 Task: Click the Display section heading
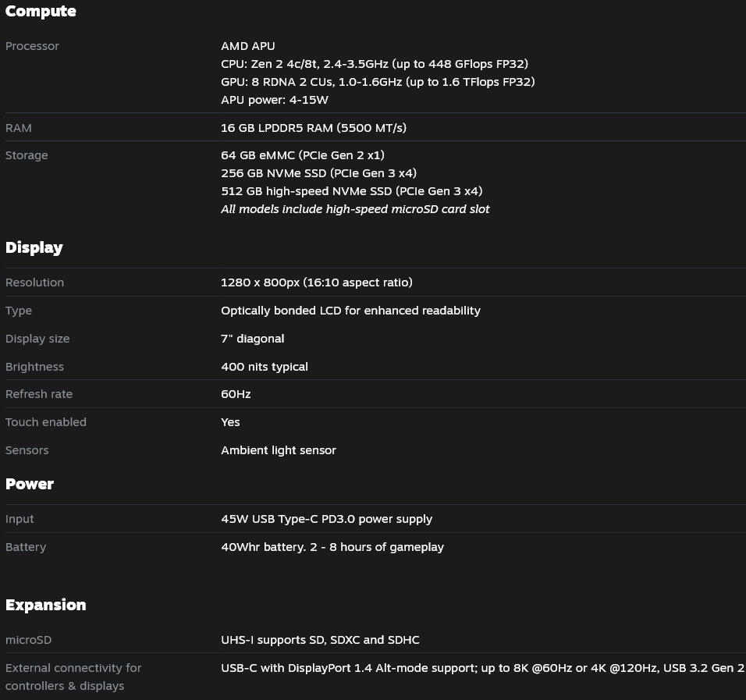tap(34, 247)
